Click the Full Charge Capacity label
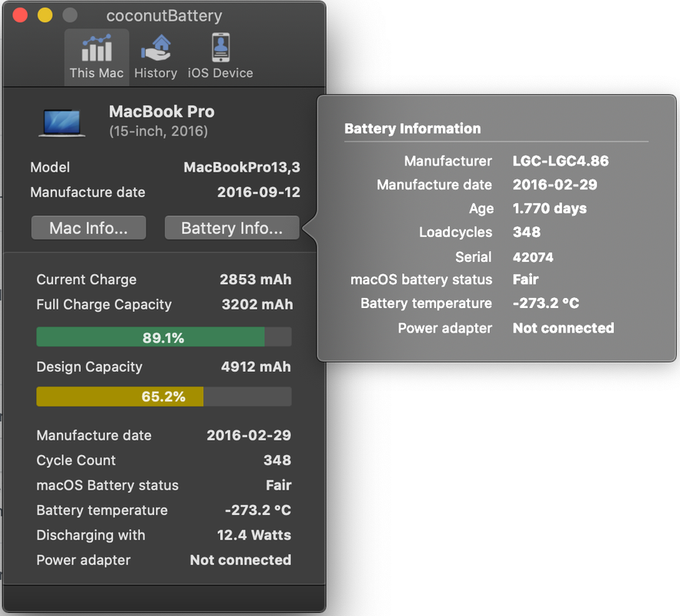This screenshot has width=680, height=616. [104, 305]
